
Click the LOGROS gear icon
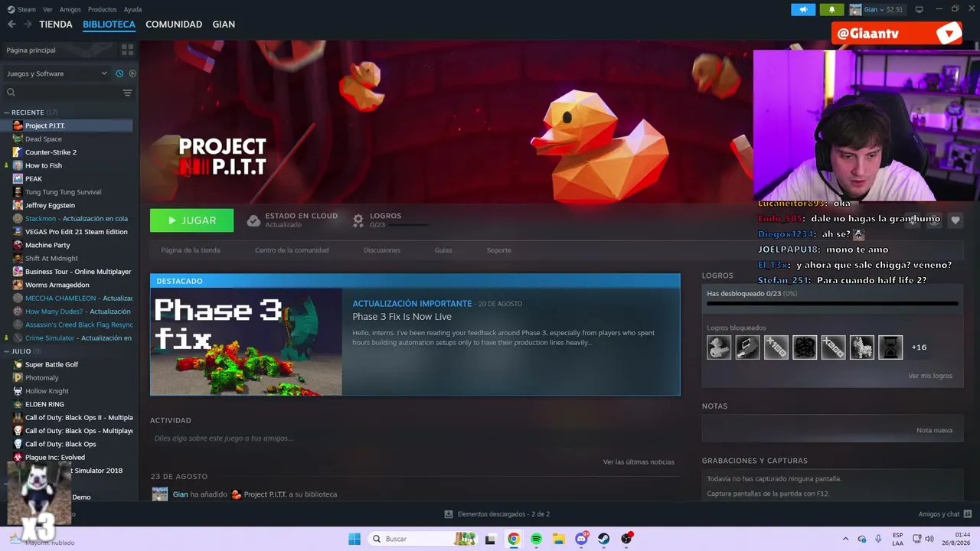point(358,220)
